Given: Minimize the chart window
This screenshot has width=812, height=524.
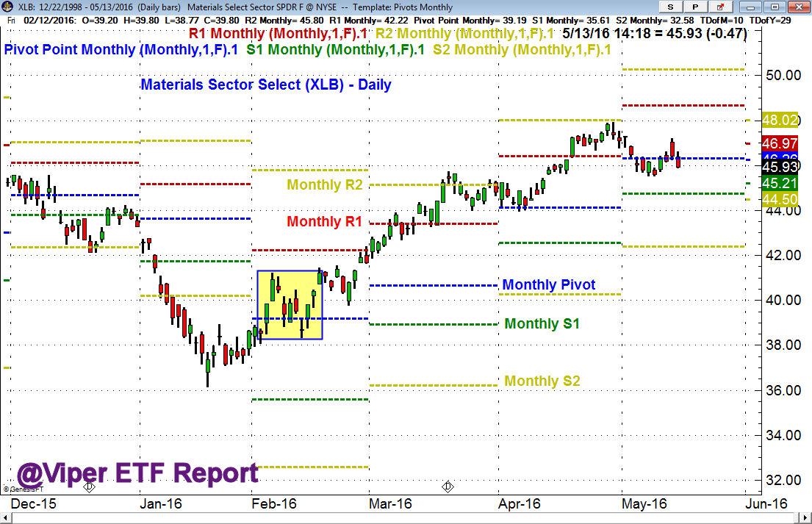Looking at the screenshot, I should coord(750,7).
